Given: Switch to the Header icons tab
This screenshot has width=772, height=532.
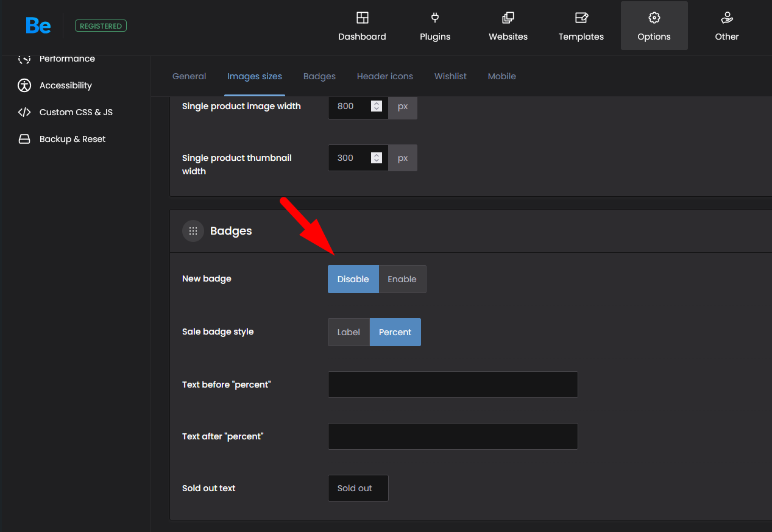Looking at the screenshot, I should pyautogui.click(x=384, y=76).
